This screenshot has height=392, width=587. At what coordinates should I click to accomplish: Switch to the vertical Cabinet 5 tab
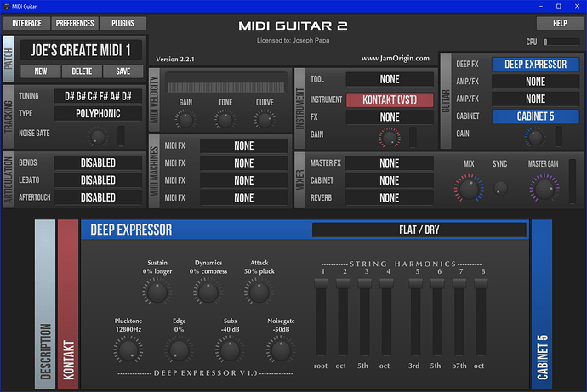542,304
